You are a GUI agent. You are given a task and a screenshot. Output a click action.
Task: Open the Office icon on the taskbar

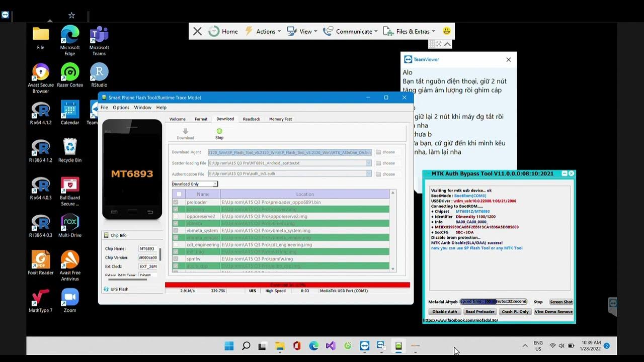(x=297, y=346)
